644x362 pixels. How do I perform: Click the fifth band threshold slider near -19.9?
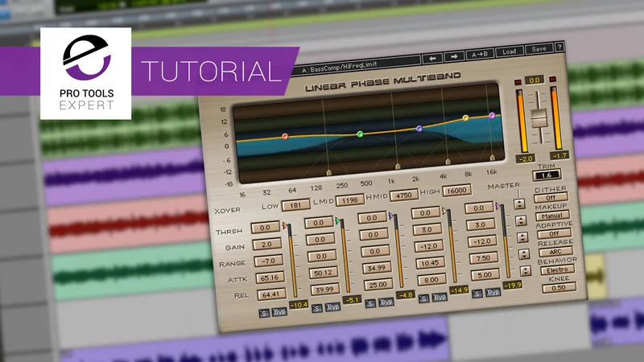pyautogui.click(x=505, y=241)
